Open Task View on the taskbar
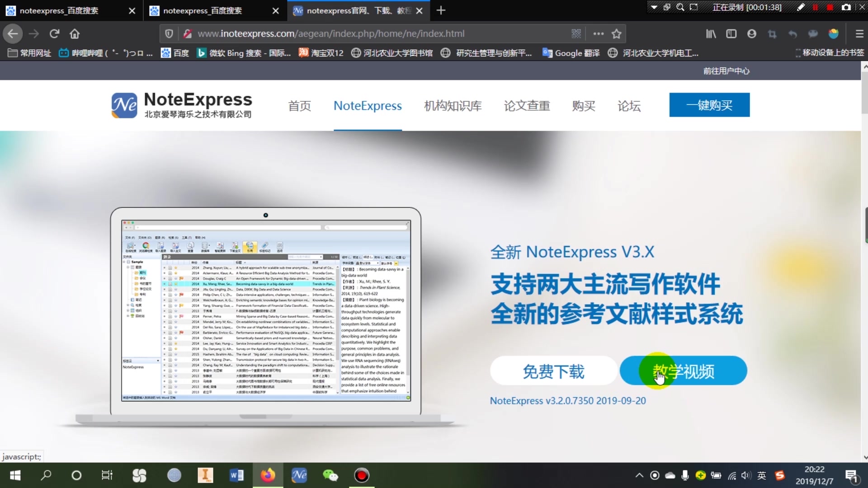 107,475
